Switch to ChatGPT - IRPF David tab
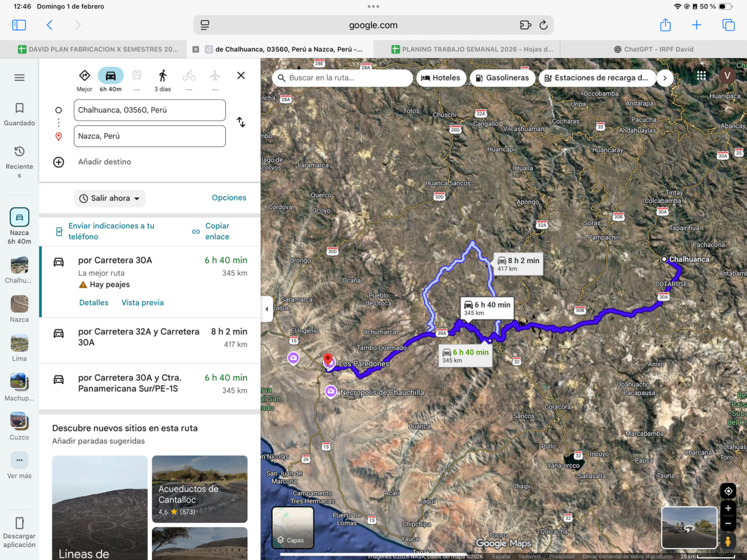 [x=654, y=49]
